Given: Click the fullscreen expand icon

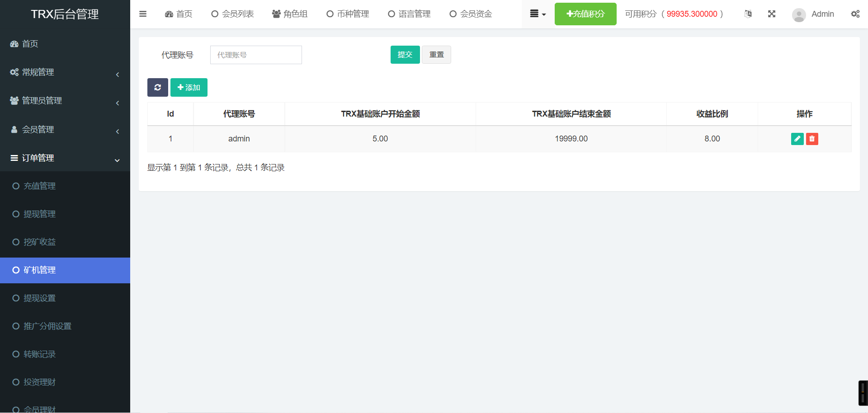Looking at the screenshot, I should point(772,14).
